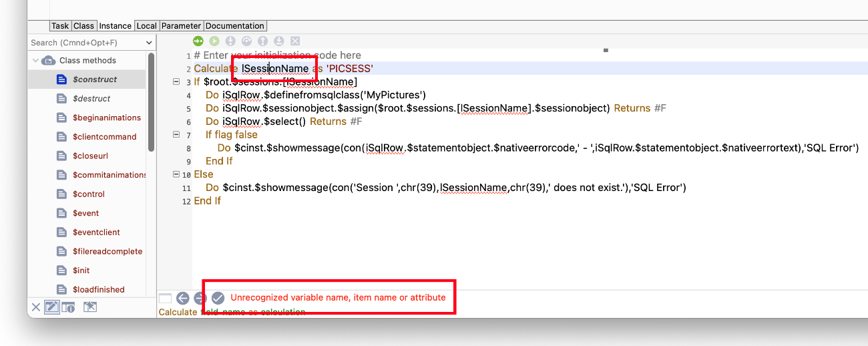
Task: Open the Local variable tab
Action: pos(146,26)
